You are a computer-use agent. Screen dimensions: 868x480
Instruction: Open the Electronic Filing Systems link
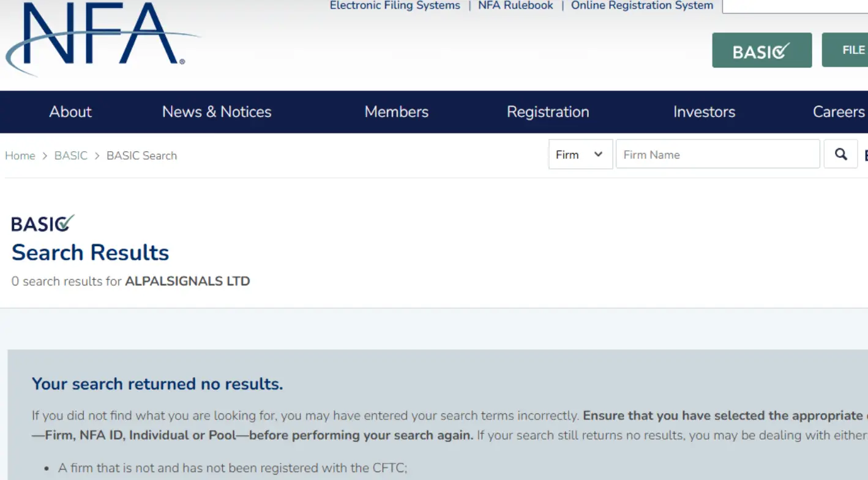point(395,6)
